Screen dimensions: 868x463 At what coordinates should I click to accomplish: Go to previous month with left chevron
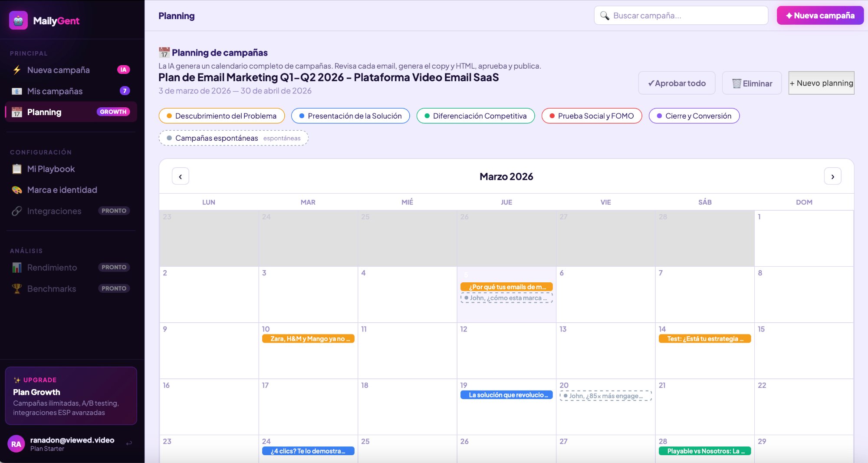(x=181, y=176)
